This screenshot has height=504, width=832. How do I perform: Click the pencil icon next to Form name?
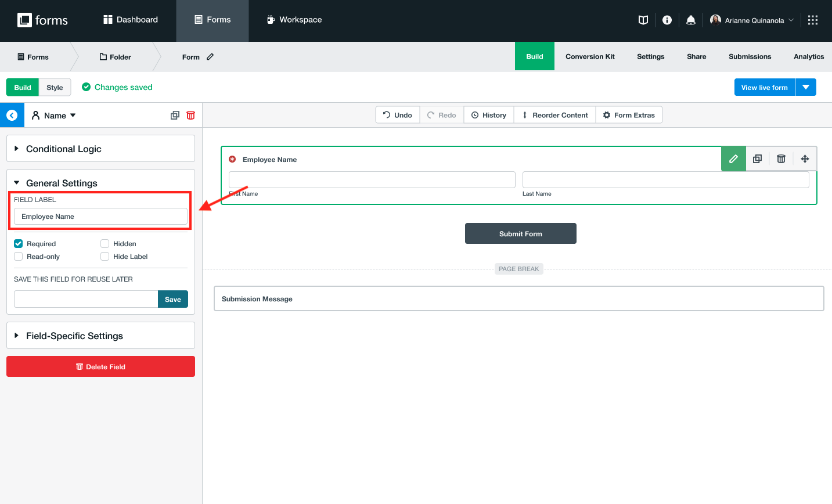tap(210, 57)
